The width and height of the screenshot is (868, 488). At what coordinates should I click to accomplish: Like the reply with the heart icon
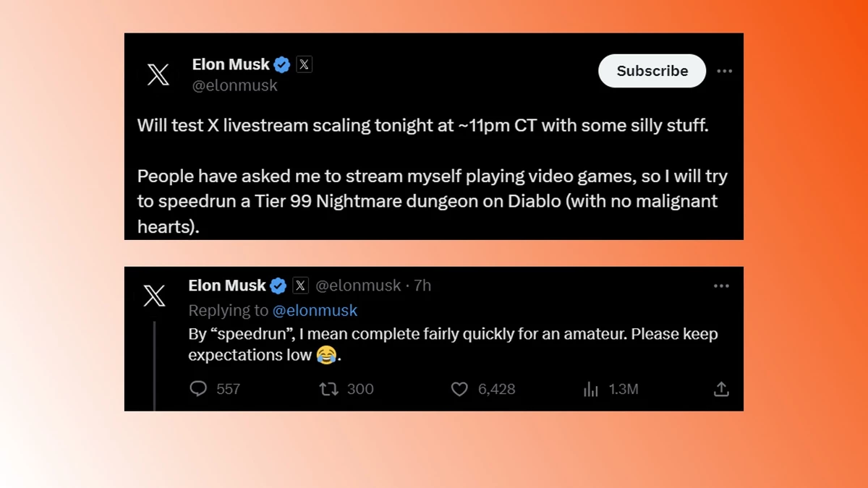pos(459,389)
